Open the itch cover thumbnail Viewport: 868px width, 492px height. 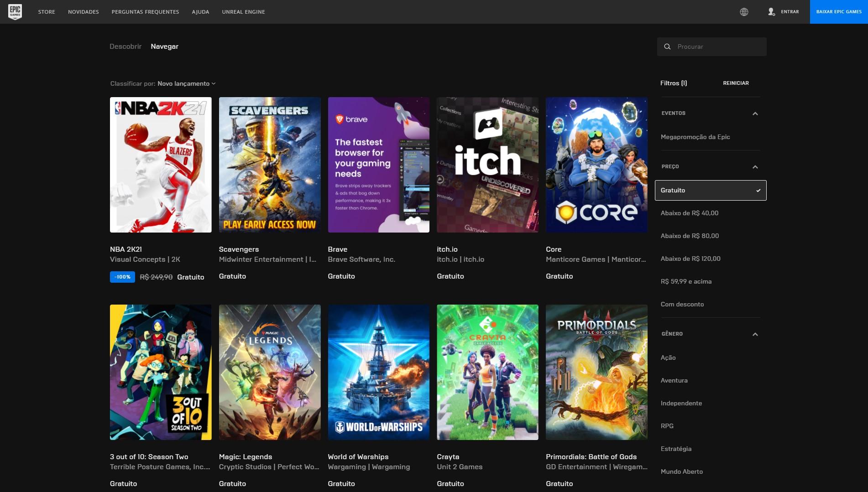(x=487, y=165)
